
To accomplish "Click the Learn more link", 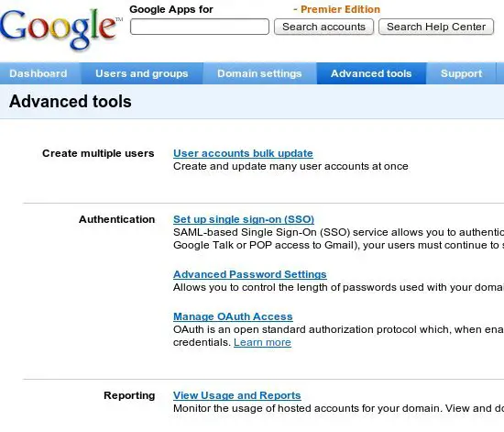I will [x=262, y=342].
